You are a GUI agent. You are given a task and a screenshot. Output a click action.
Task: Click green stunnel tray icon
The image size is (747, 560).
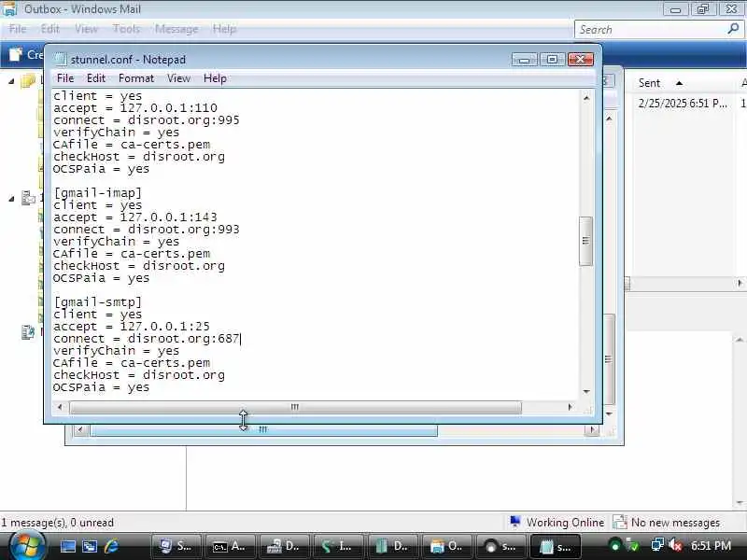pos(615,545)
